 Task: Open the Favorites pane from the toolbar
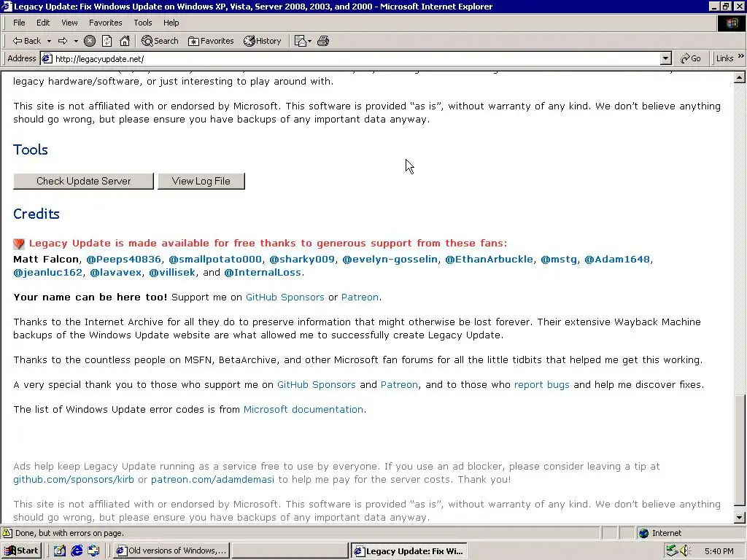click(211, 41)
